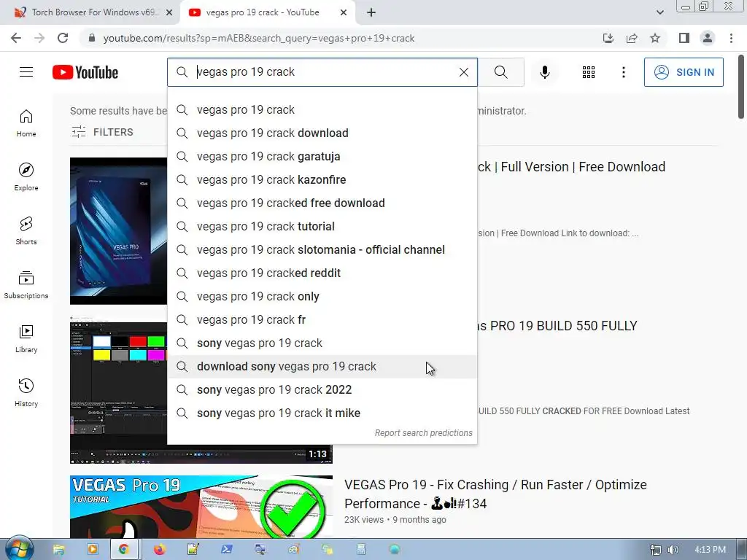Open the browser three-dot menu
This screenshot has width=747, height=560.
click(731, 38)
